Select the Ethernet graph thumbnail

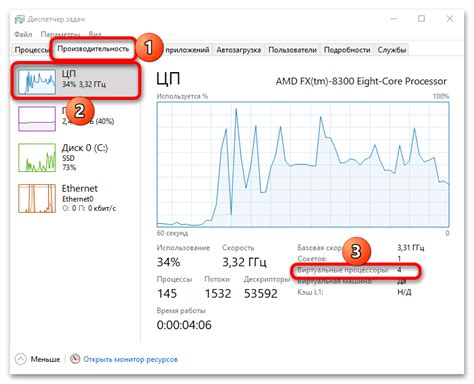[37, 198]
